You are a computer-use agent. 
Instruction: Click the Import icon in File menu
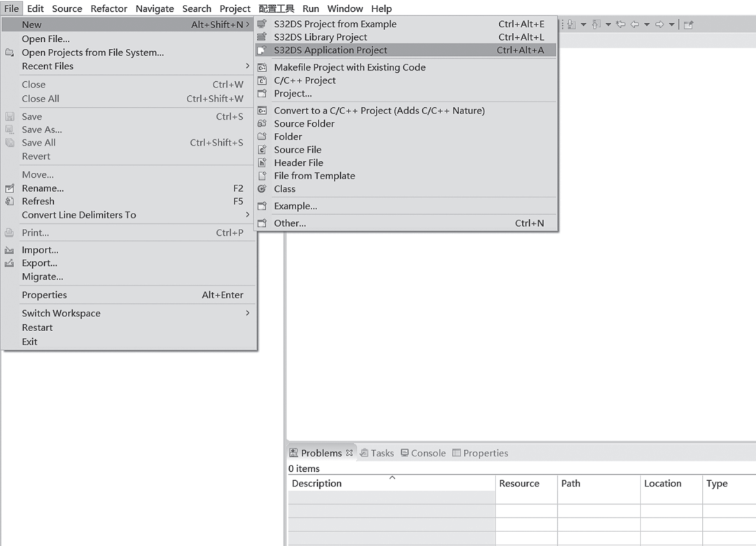(x=9, y=250)
